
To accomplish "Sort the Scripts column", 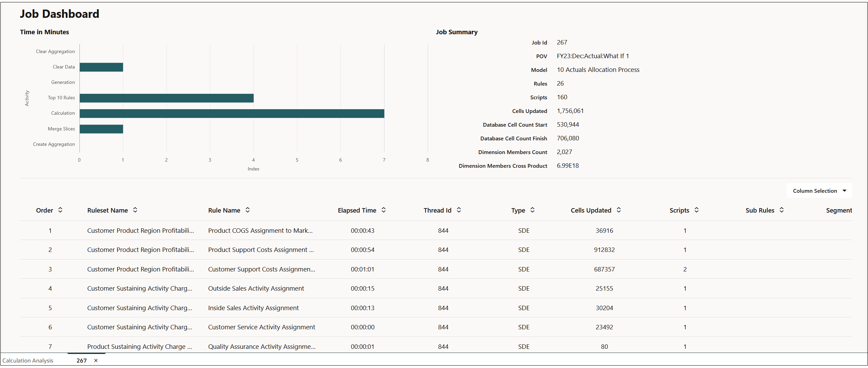I will click(x=696, y=210).
